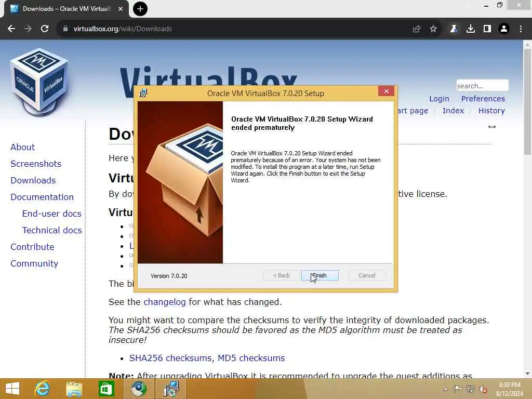Open End-user docs in the sidebar
The height and width of the screenshot is (399, 532).
[x=51, y=214]
